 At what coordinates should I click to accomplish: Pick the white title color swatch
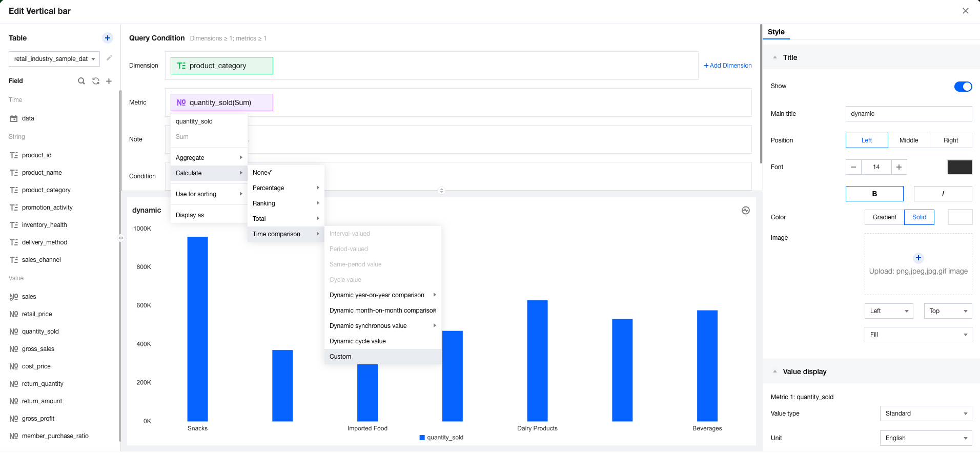[960, 217]
